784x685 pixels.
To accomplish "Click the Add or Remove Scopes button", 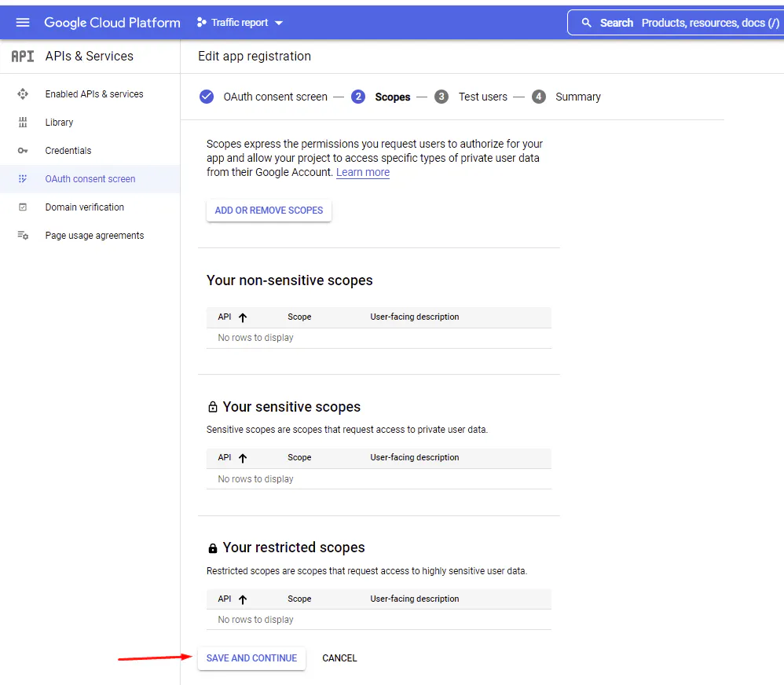I will [269, 211].
